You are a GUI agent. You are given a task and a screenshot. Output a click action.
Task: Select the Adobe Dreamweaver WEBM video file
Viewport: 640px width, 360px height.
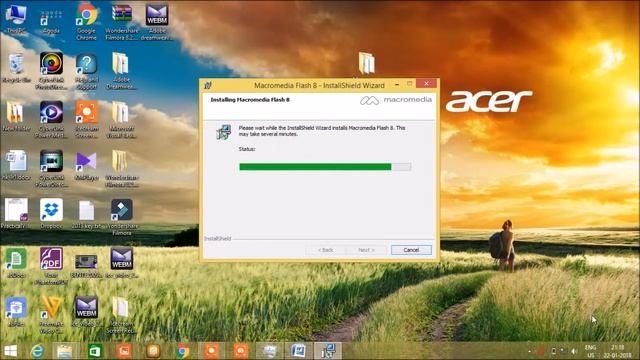(x=157, y=21)
